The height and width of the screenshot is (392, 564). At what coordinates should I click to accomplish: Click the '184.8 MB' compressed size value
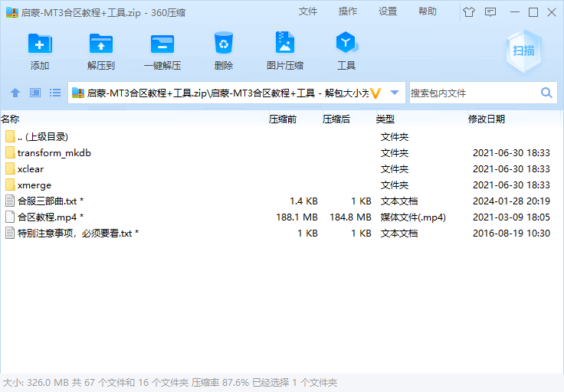[350, 217]
